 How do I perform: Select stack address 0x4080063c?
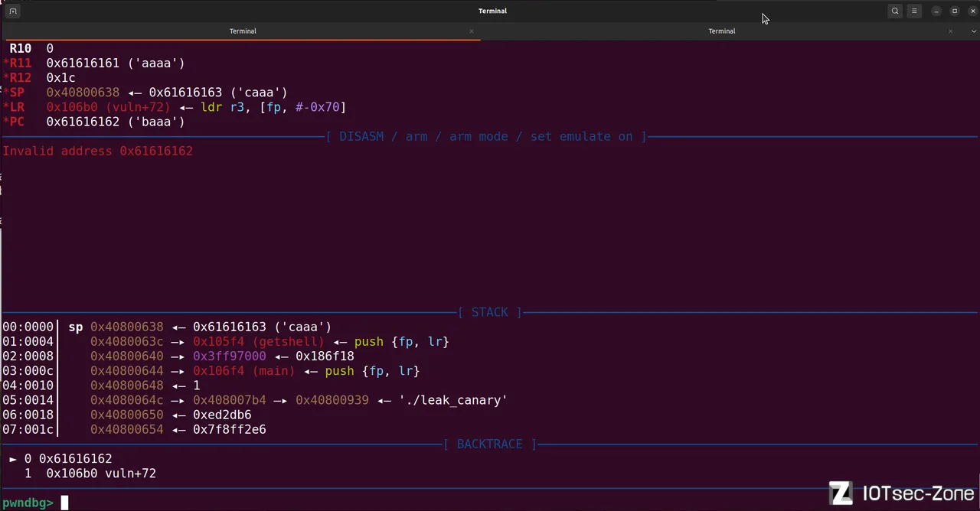coord(127,342)
